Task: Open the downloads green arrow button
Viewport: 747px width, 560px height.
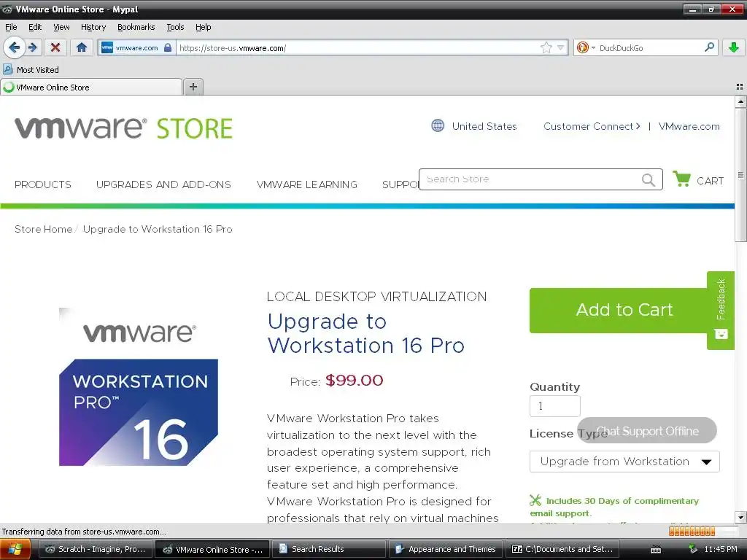Action: [x=734, y=47]
